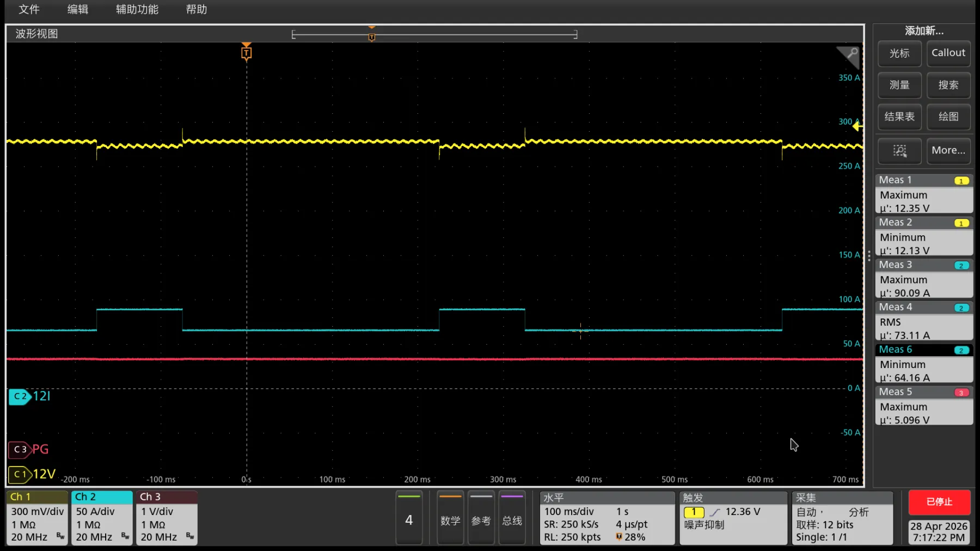980x551 pixels.
Task: Click the orange trigger position T marker
Action: point(246,53)
